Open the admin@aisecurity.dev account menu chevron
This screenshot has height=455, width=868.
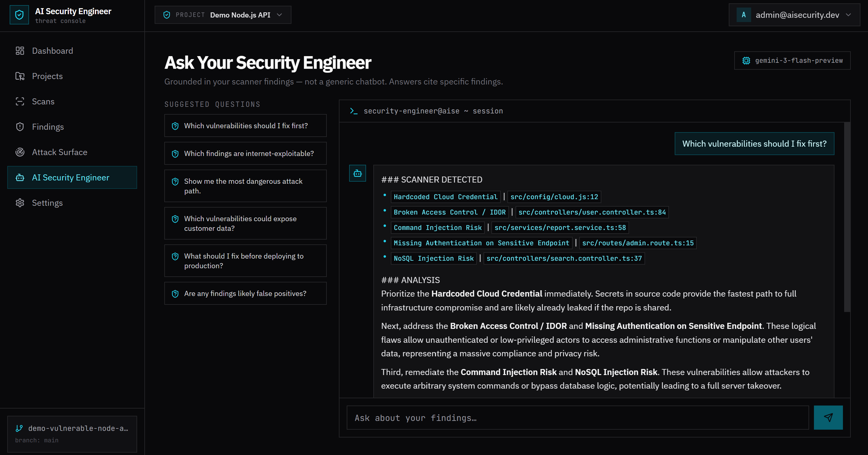tap(848, 15)
